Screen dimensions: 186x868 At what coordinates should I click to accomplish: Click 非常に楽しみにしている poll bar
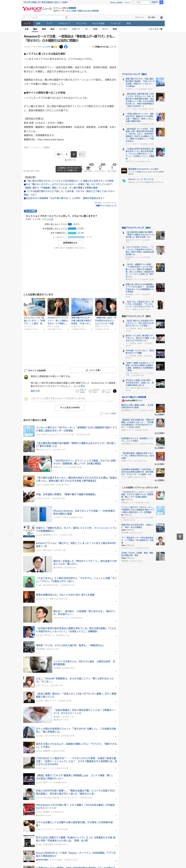click(x=70, y=224)
